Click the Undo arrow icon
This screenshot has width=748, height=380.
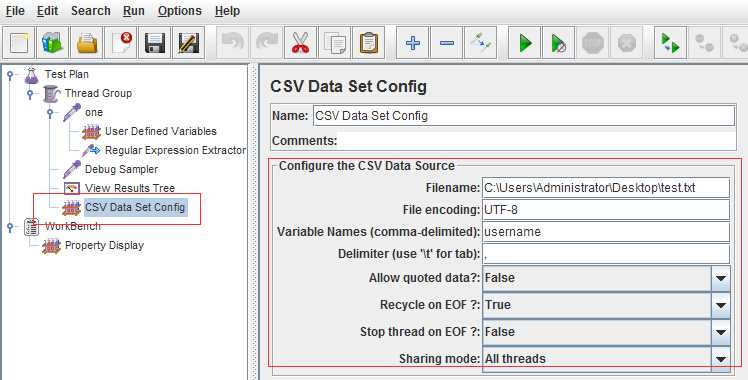pos(232,43)
